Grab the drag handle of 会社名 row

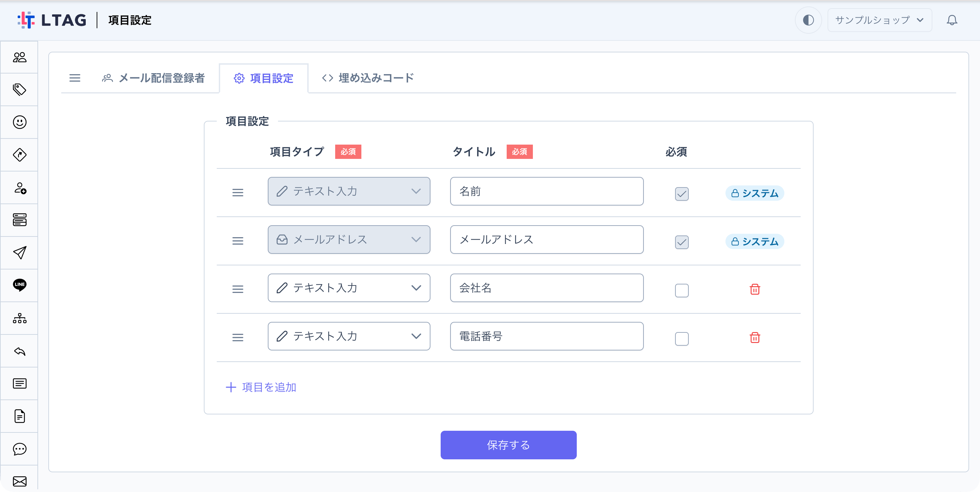[x=238, y=290]
